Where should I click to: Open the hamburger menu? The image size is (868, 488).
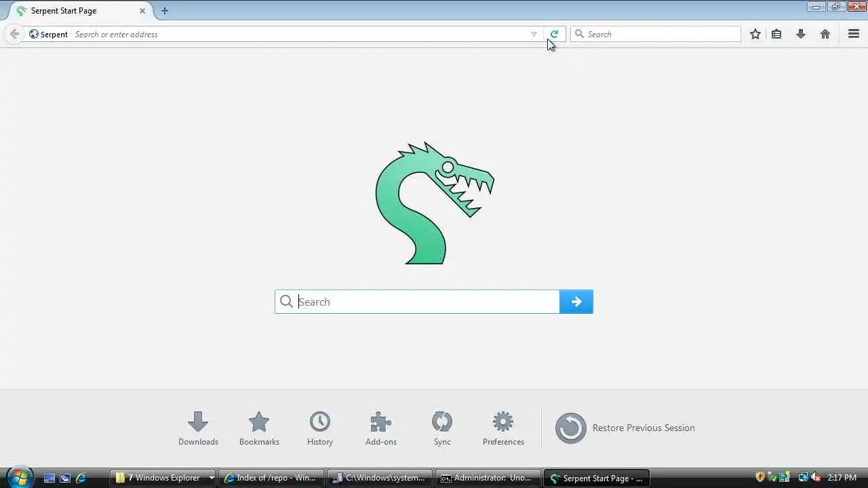(x=854, y=34)
